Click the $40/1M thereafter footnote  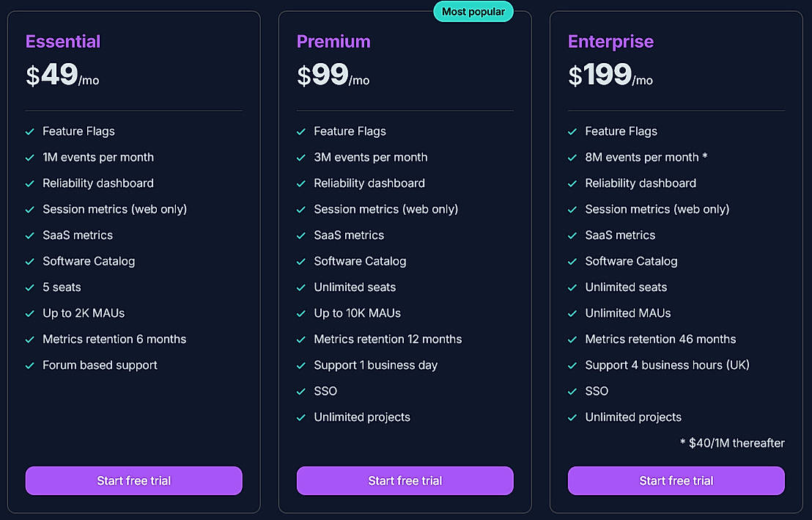point(732,443)
